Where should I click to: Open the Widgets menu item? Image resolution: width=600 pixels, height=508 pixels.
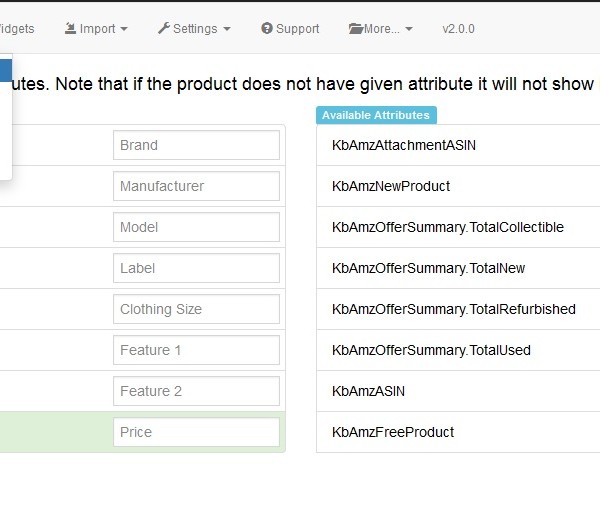click(17, 29)
